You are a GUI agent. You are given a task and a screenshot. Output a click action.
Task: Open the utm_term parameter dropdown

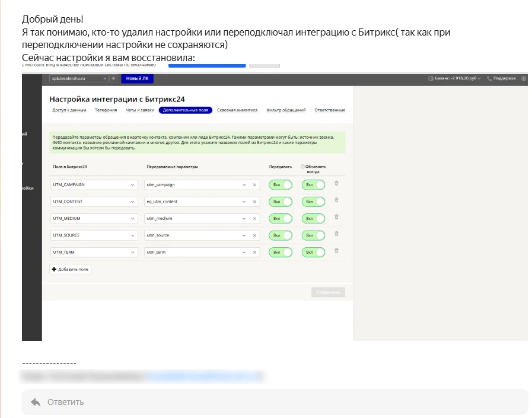click(x=244, y=253)
